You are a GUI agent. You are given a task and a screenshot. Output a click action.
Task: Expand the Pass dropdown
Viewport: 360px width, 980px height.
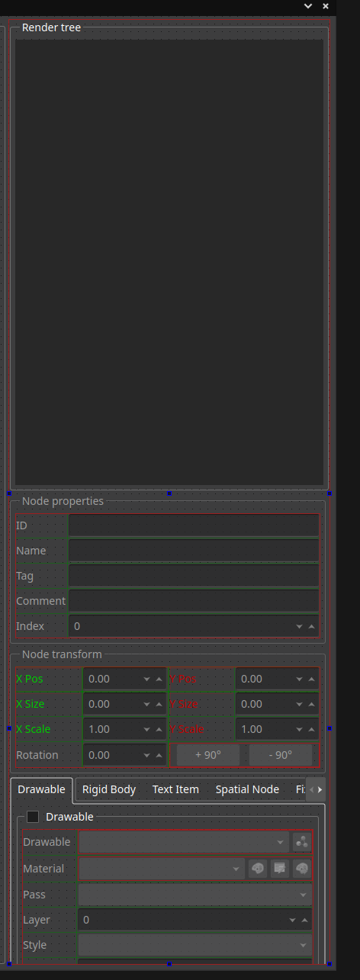195,894
